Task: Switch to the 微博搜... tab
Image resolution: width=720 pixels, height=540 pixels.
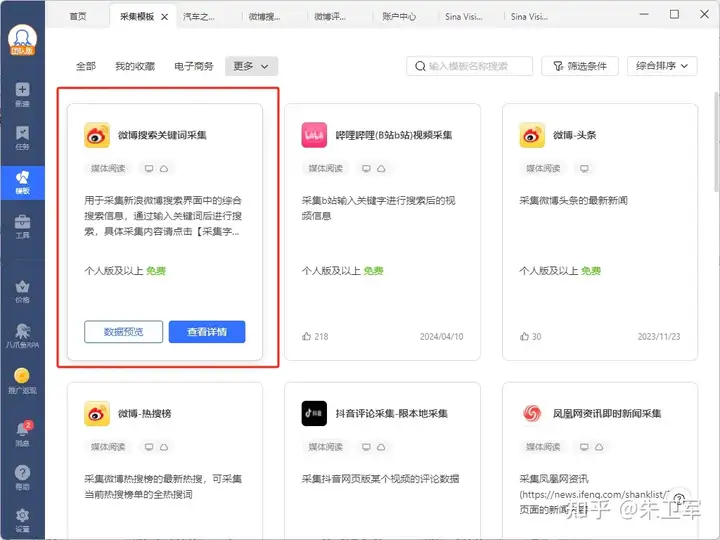Action: [264, 17]
